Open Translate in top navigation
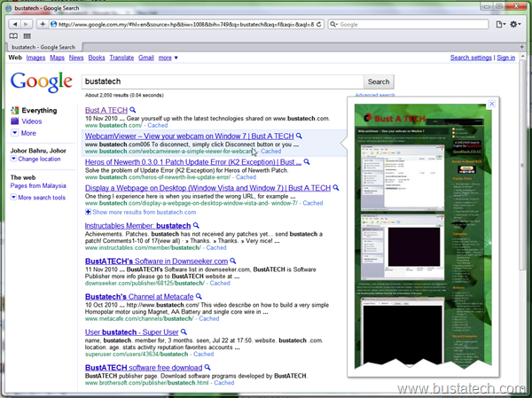This screenshot has height=398, width=532. (x=121, y=58)
